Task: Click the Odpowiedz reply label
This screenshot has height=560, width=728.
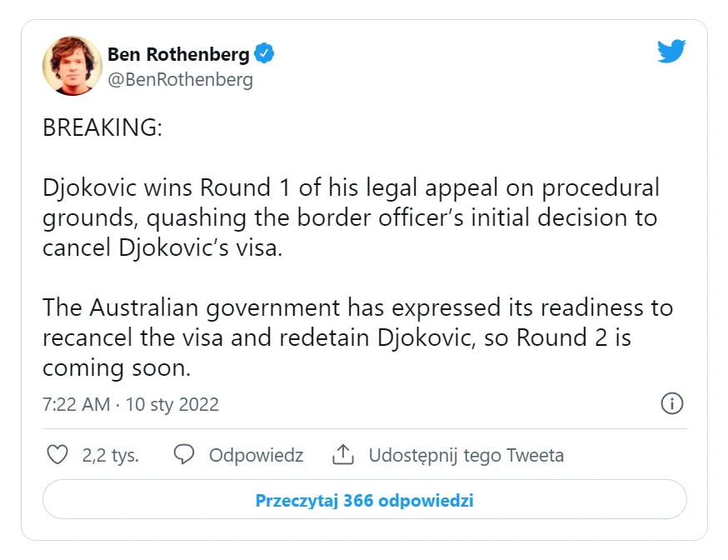Action: click(256, 456)
